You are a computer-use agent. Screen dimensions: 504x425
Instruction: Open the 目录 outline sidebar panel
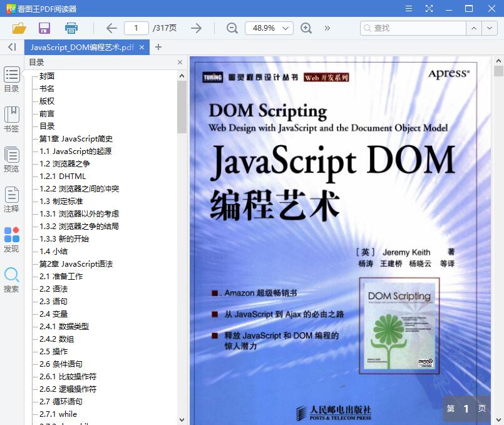coord(11,79)
